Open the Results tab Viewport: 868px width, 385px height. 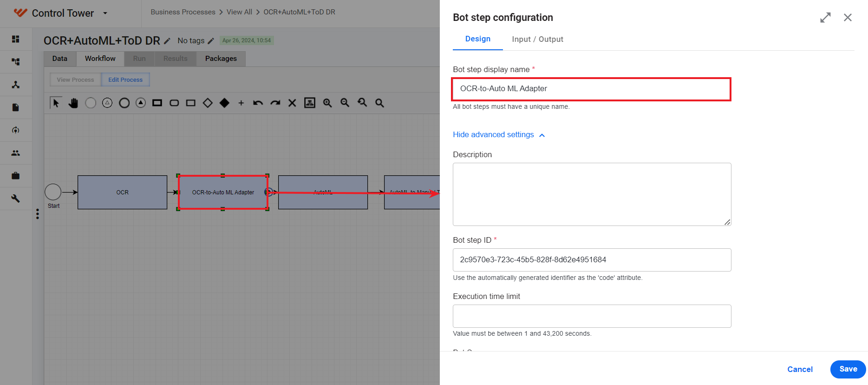tap(176, 59)
